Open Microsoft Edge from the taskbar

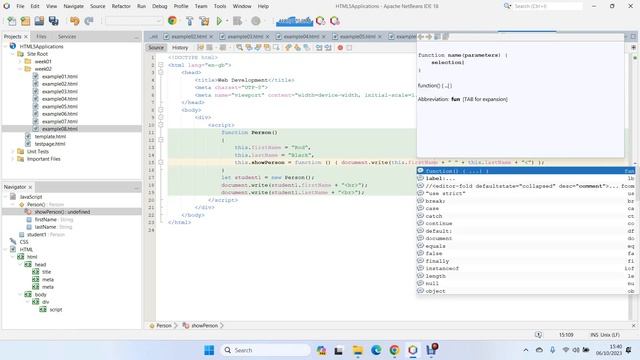[x=376, y=350]
